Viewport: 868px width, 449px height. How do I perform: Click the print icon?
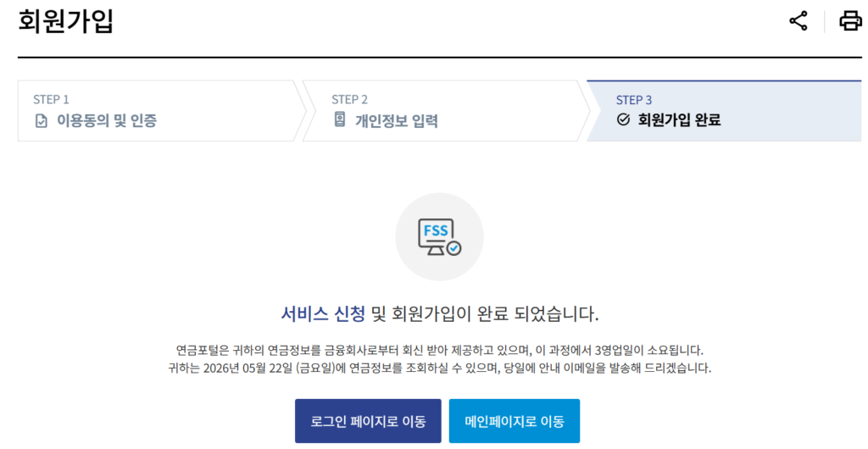pyautogui.click(x=849, y=21)
